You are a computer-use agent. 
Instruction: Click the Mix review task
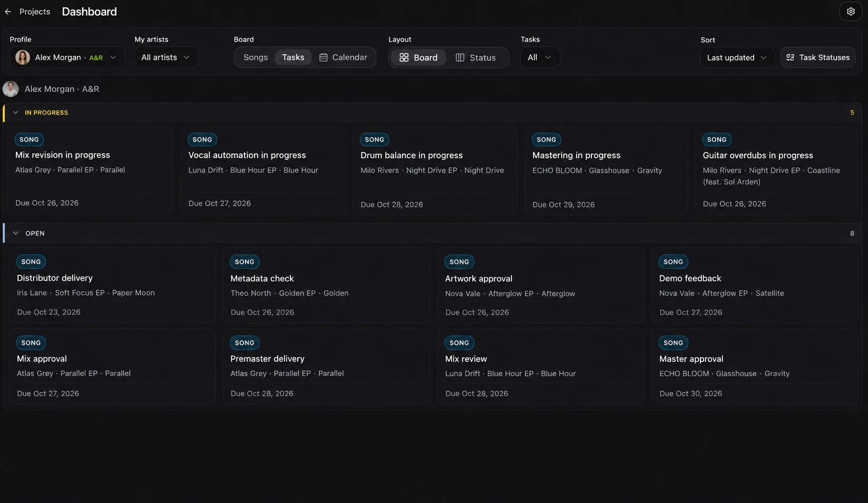click(541, 367)
